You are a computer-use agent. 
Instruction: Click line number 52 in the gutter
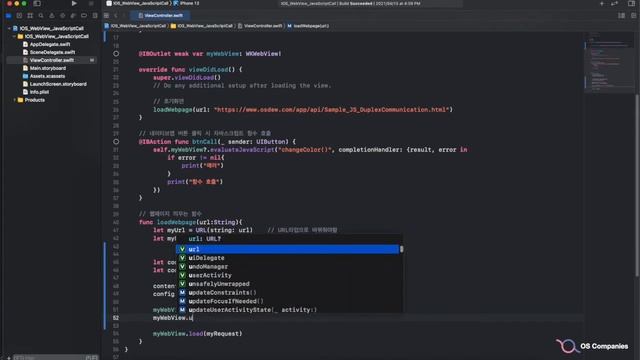[x=116, y=318]
